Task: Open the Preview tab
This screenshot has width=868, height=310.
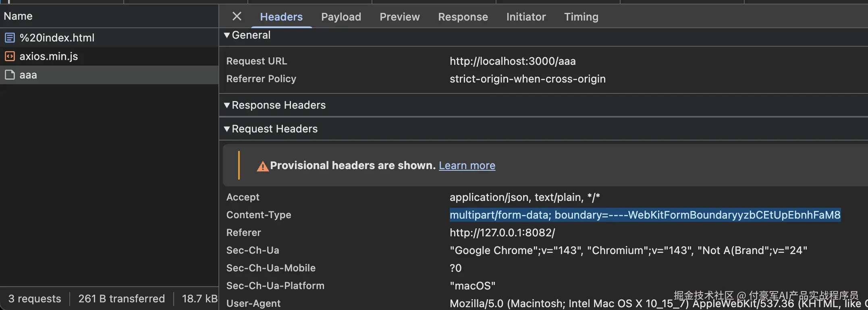Action: coord(400,17)
